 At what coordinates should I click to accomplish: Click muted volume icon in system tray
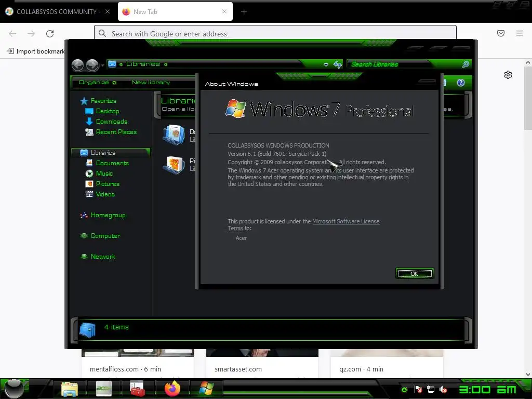click(x=443, y=390)
